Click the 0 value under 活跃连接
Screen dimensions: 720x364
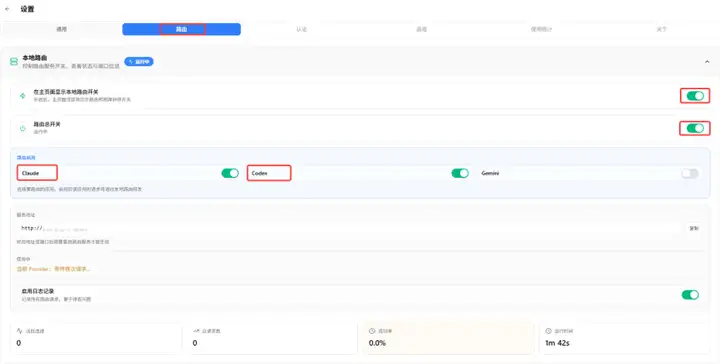coord(19,343)
